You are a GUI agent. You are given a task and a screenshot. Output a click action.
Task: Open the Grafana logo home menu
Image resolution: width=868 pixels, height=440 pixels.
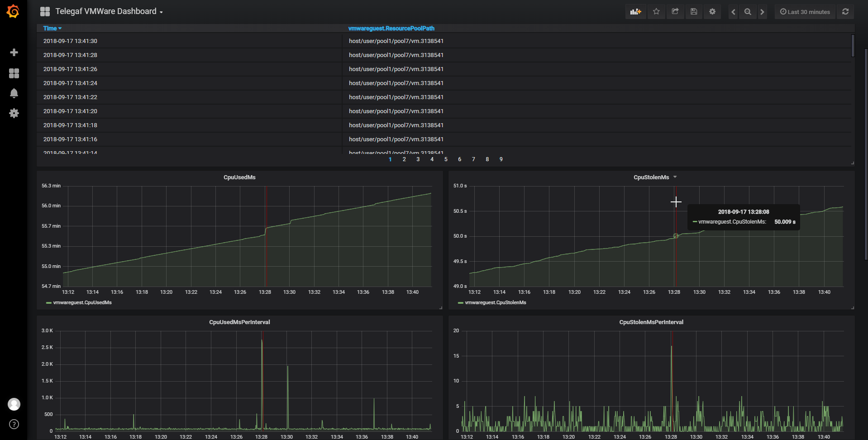(x=13, y=11)
